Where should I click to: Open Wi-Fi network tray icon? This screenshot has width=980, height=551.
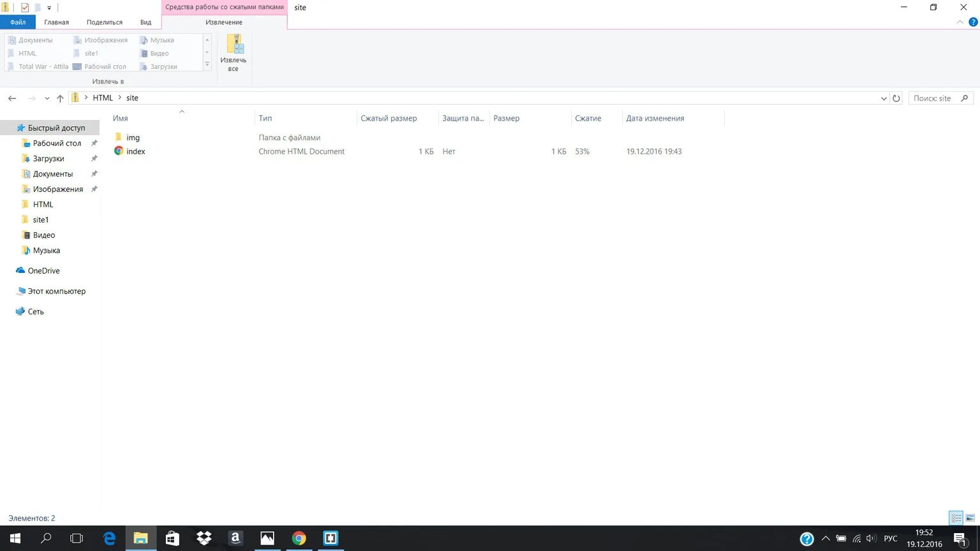click(x=857, y=539)
